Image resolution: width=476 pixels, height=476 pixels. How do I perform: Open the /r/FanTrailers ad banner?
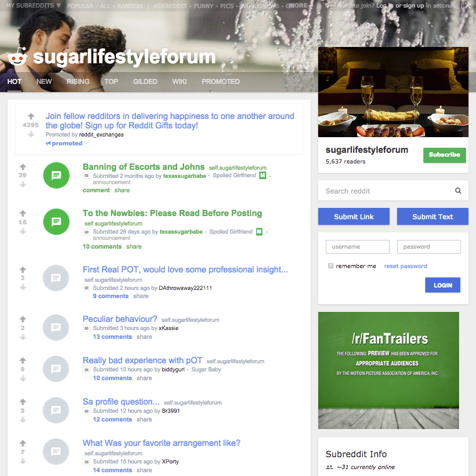click(x=388, y=370)
